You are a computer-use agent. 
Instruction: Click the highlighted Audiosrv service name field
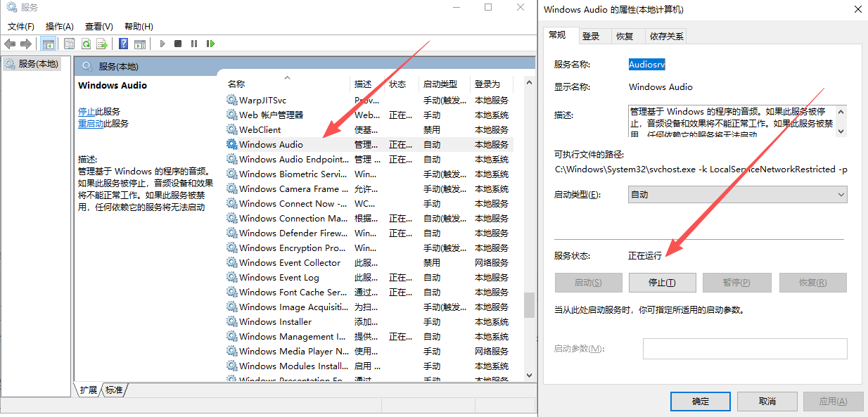646,64
